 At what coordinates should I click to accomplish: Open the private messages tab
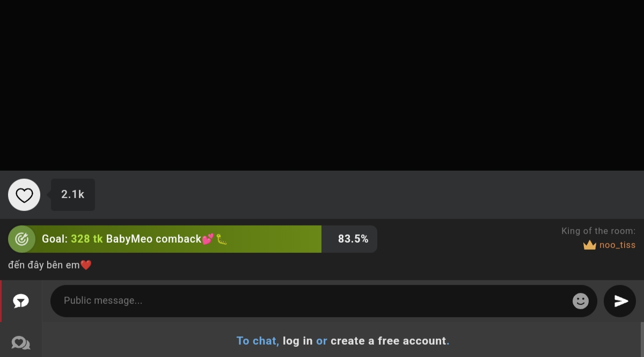(21, 342)
